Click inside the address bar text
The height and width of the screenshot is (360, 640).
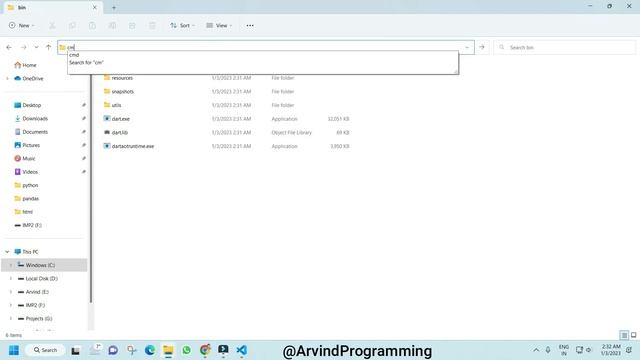tap(71, 47)
